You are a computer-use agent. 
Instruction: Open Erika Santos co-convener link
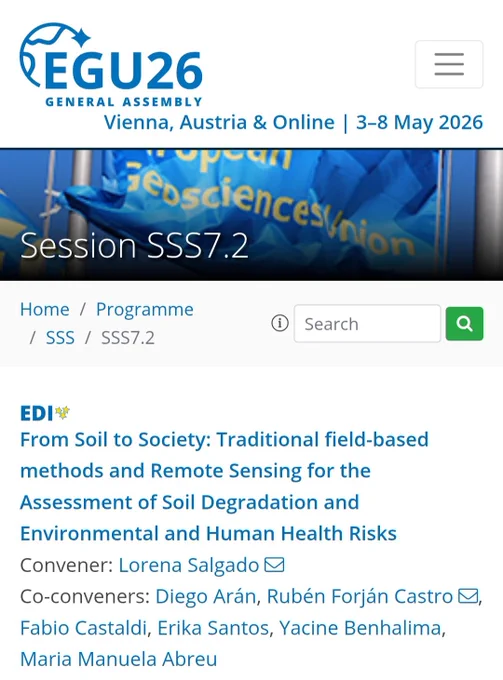(213, 628)
